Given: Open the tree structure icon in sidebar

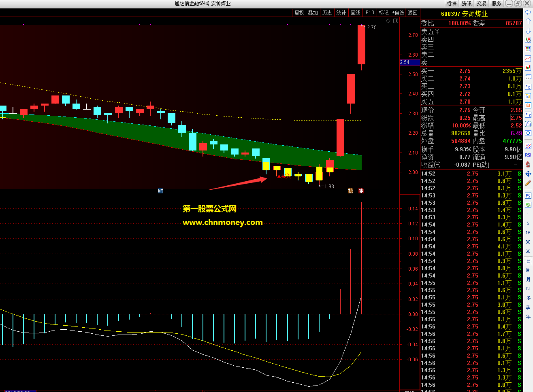Looking at the screenshot, I should pos(528,96).
